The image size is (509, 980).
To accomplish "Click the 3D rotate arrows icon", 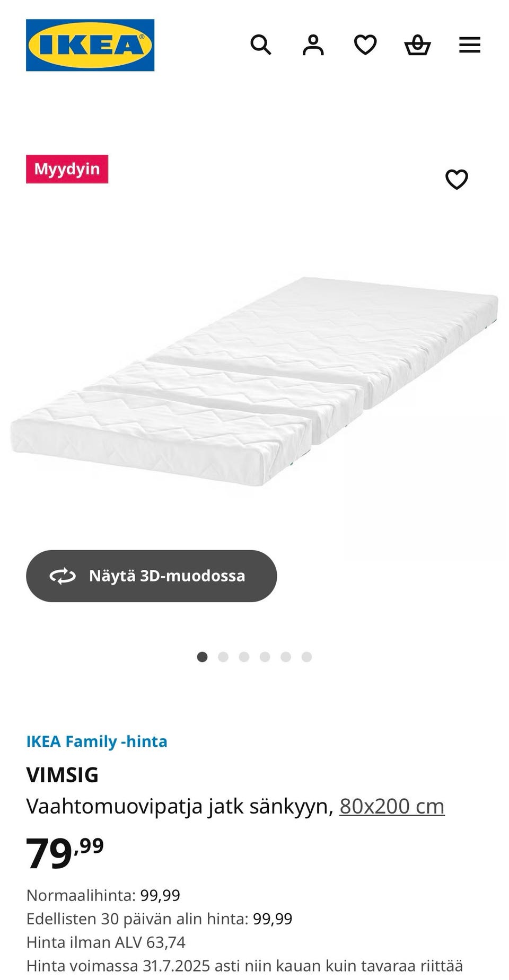I will (63, 576).
